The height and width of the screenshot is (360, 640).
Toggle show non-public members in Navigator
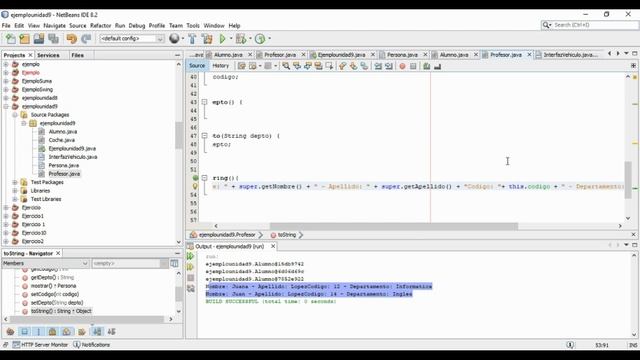tap(53, 331)
